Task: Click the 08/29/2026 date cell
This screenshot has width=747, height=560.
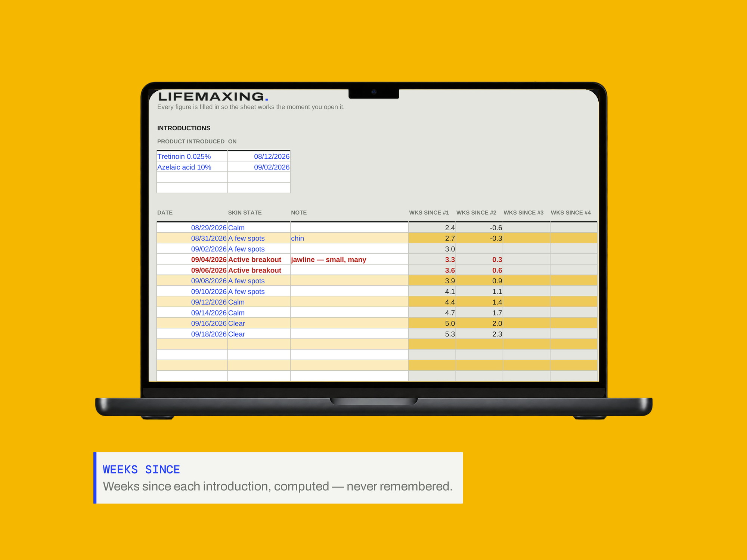Action: tap(192, 227)
